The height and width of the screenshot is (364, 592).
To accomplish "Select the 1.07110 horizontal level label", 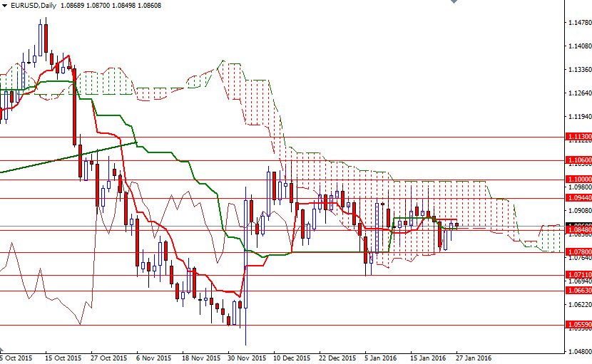I will [579, 275].
